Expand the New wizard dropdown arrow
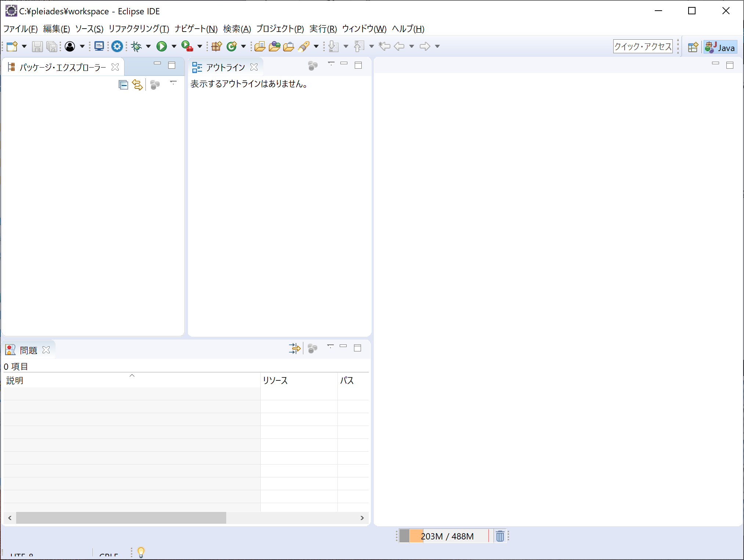This screenshot has width=744, height=560. click(x=24, y=46)
